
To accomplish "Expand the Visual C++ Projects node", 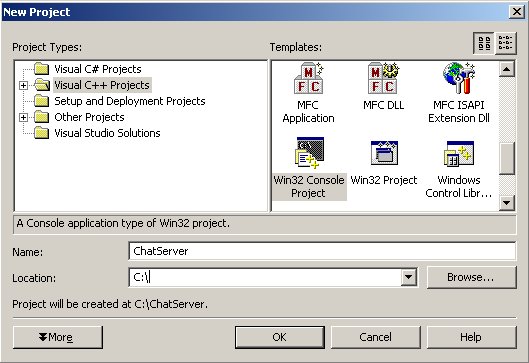I will (23, 85).
